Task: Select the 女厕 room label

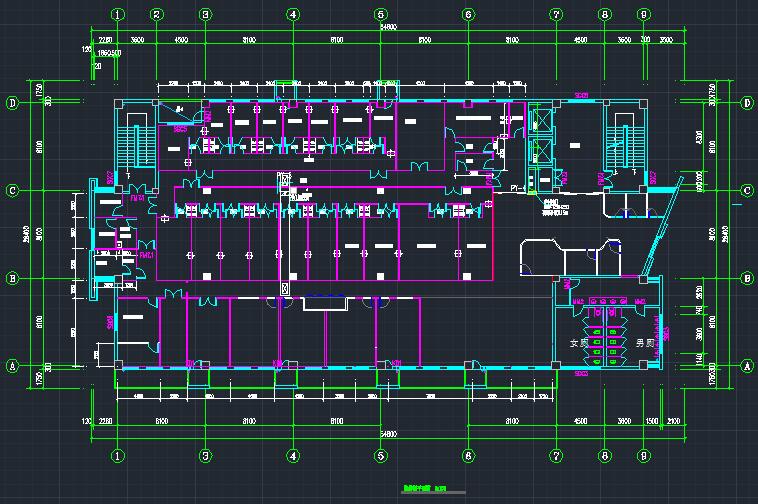Action: pyautogui.click(x=578, y=342)
